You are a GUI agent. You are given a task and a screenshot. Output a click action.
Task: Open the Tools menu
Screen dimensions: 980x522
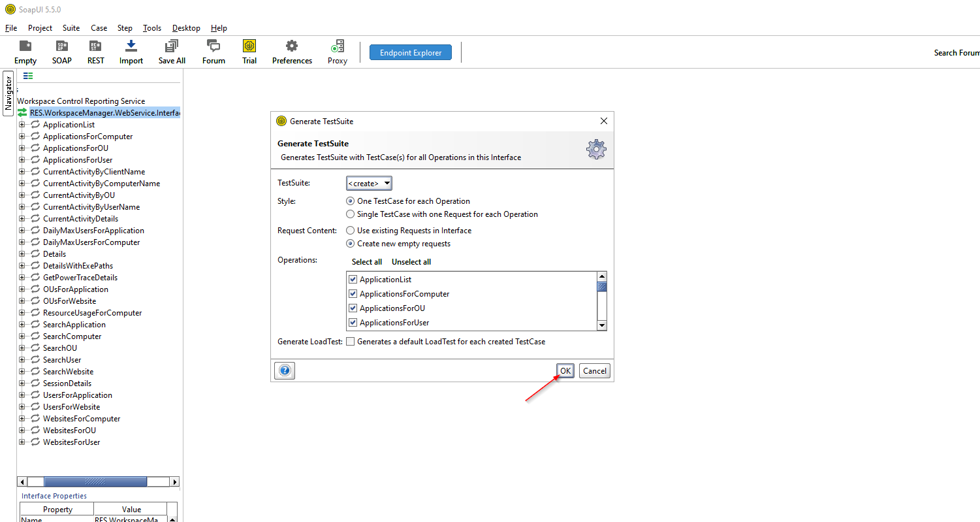tap(151, 28)
